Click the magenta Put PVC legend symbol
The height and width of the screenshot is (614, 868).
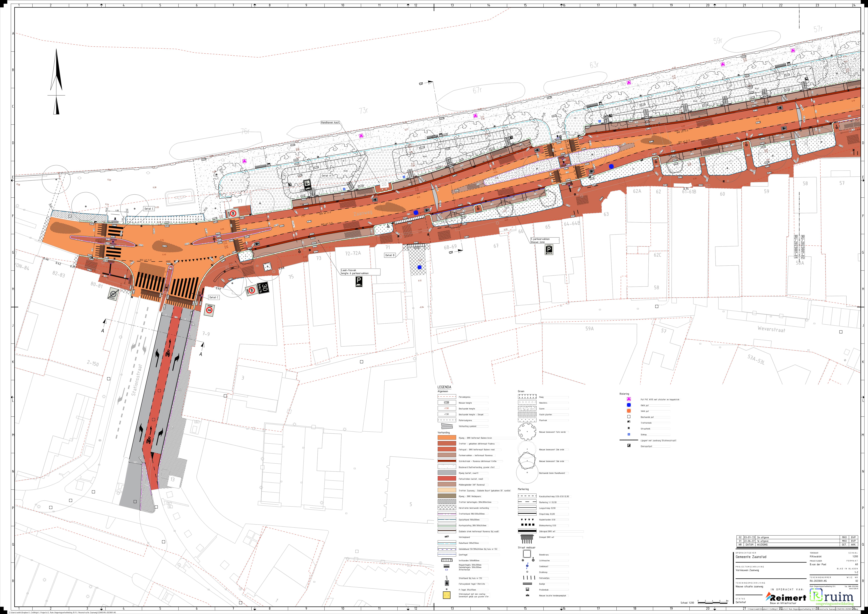tap(629, 399)
